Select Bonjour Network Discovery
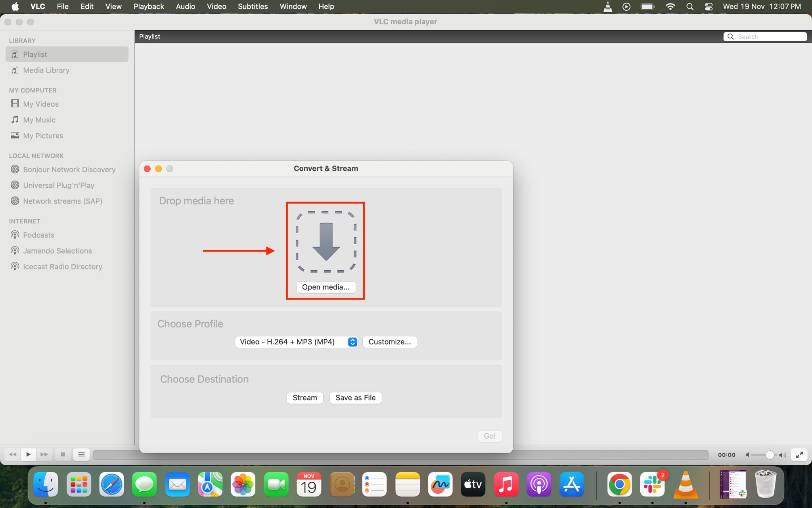The image size is (812, 508). click(69, 169)
